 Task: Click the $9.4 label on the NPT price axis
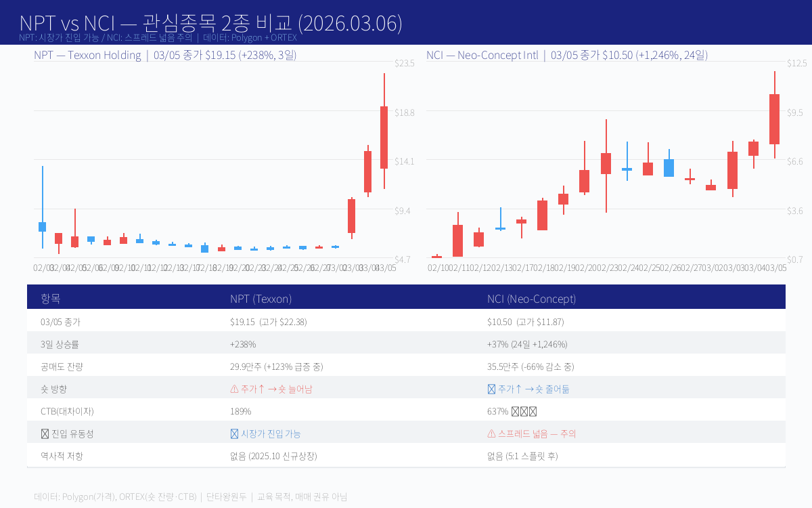[404, 211]
